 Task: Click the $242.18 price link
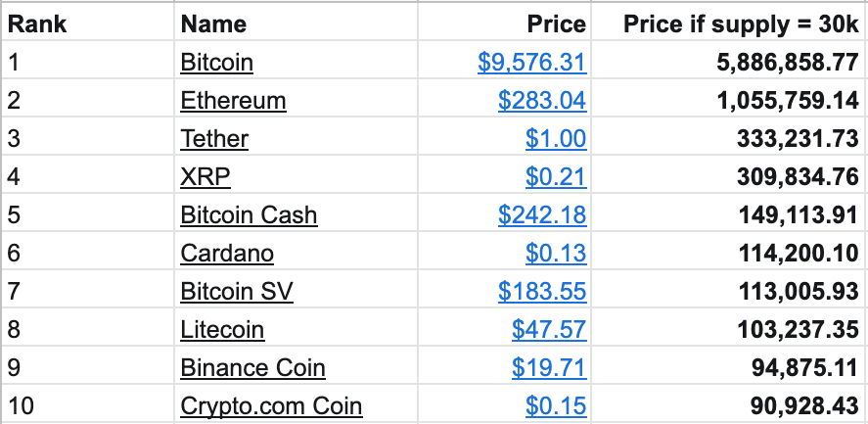542,215
